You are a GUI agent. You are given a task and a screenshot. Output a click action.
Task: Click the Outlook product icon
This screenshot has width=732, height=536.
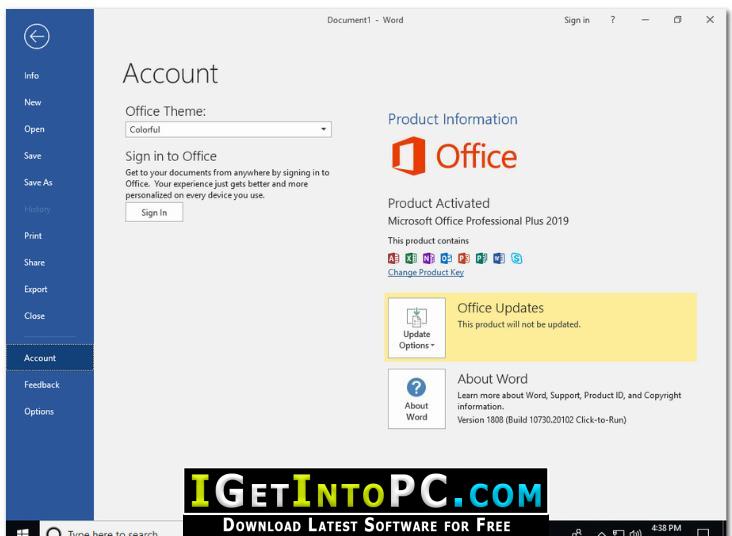(x=446, y=258)
